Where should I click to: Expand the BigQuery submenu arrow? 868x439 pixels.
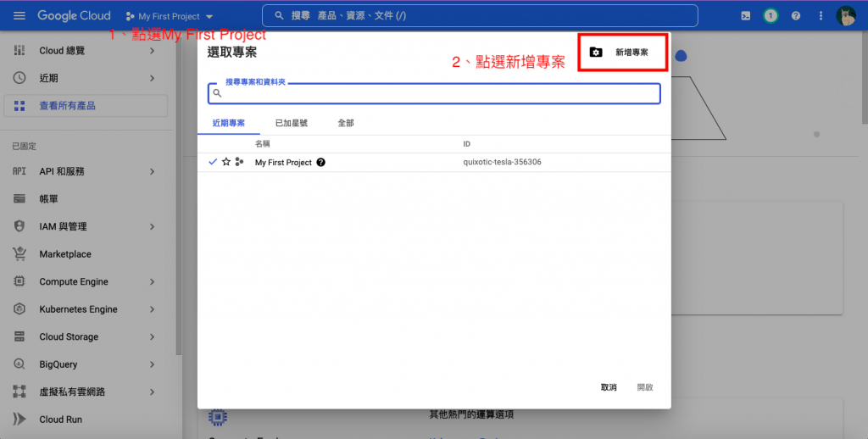(x=152, y=364)
